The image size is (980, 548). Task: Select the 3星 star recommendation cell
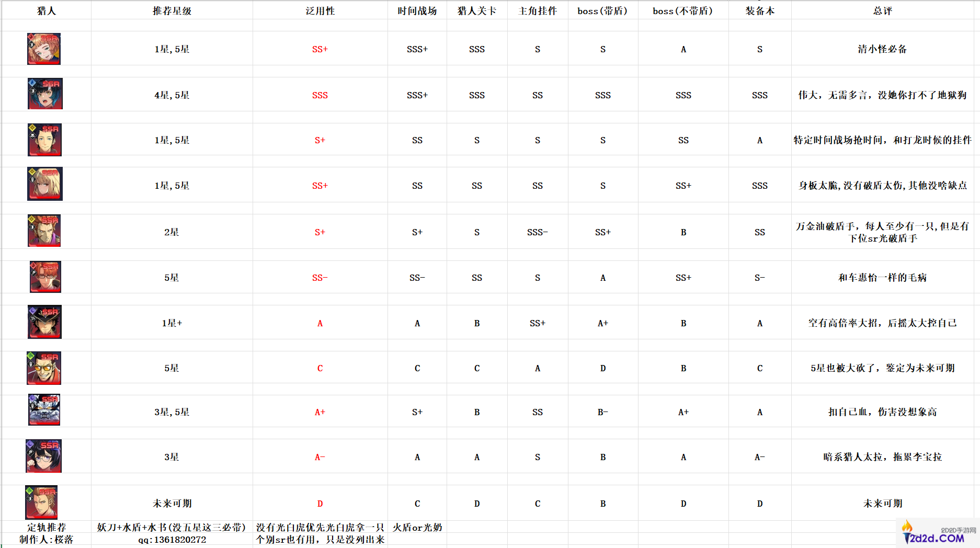coord(172,456)
